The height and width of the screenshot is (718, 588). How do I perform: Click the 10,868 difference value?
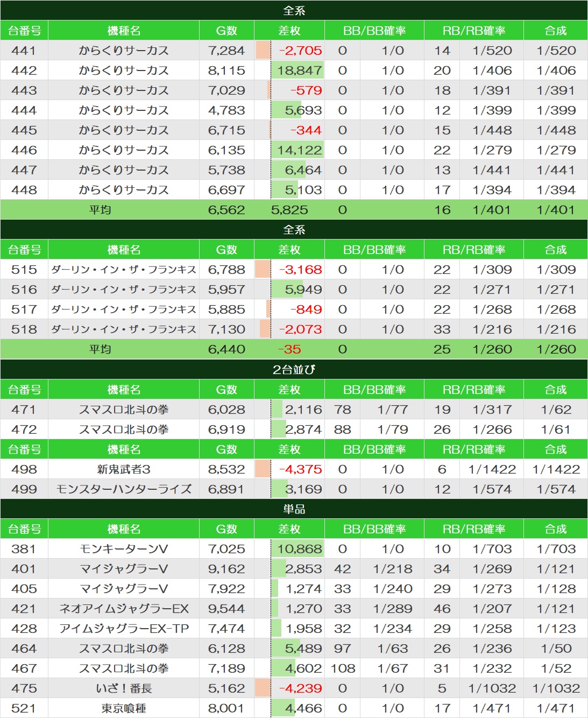300,549
